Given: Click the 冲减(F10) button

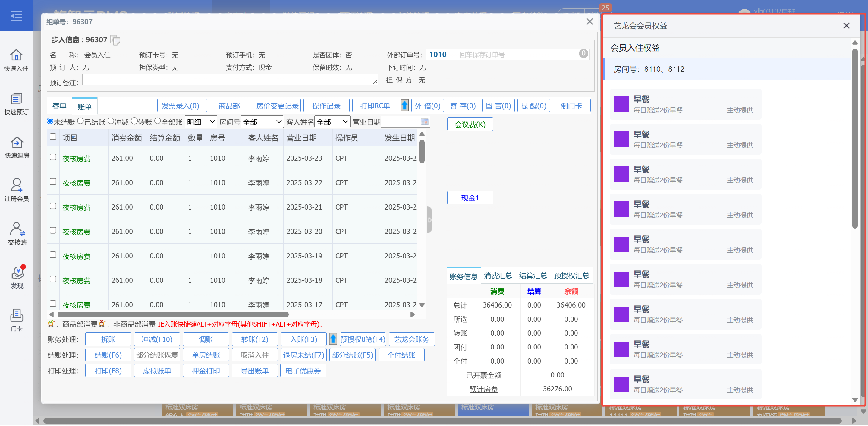Looking at the screenshot, I should tap(157, 339).
